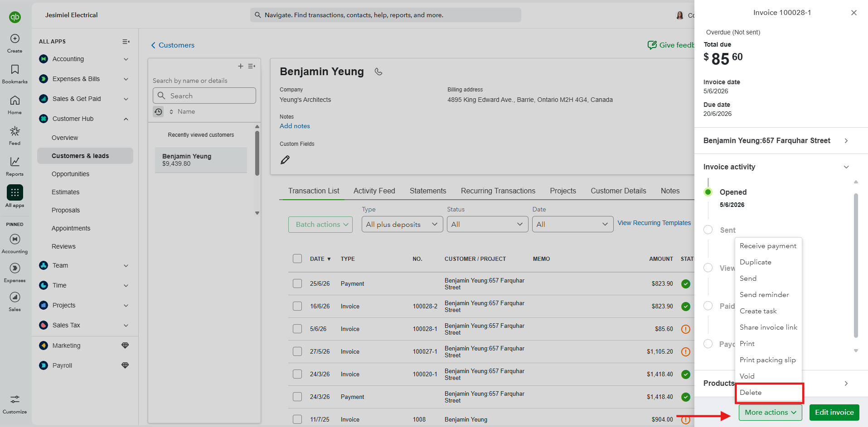Open Benjamin Yeung:657 Farquhar Street link

pyautogui.click(x=776, y=141)
